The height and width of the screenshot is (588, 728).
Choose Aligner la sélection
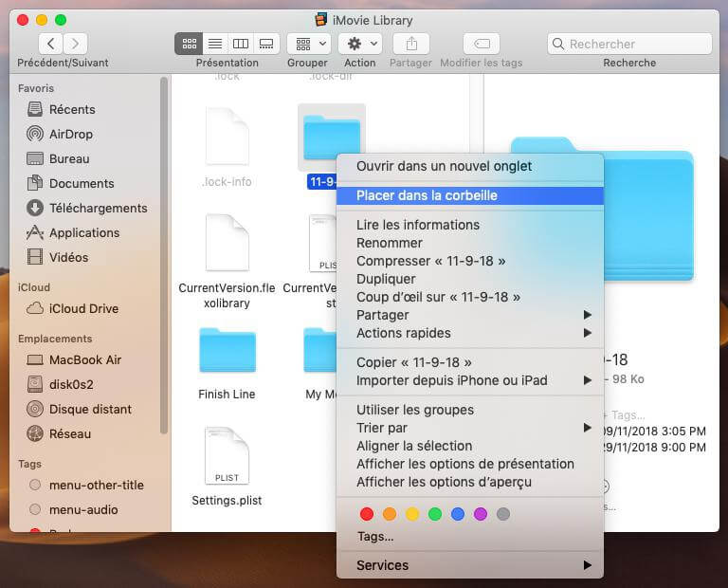(470, 446)
